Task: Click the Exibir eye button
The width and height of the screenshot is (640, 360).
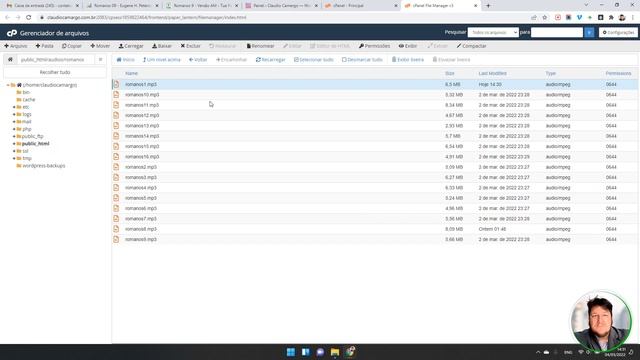Action: tap(408, 46)
